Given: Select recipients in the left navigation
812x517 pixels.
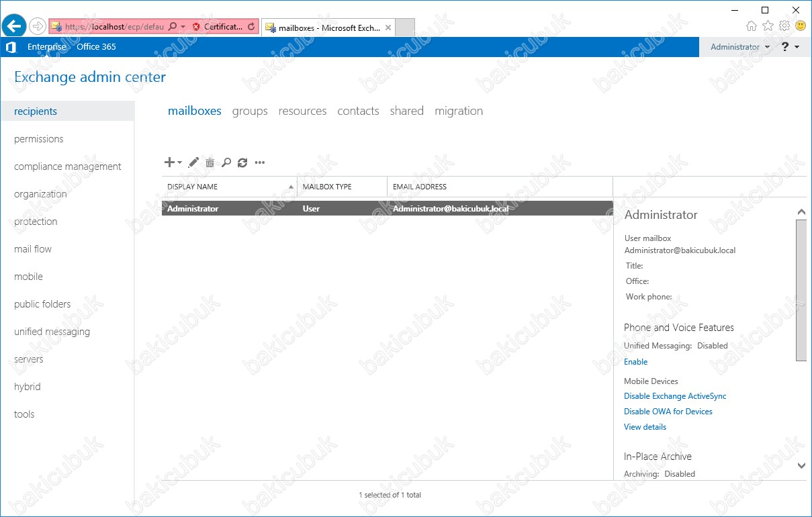Looking at the screenshot, I should coord(67,111).
